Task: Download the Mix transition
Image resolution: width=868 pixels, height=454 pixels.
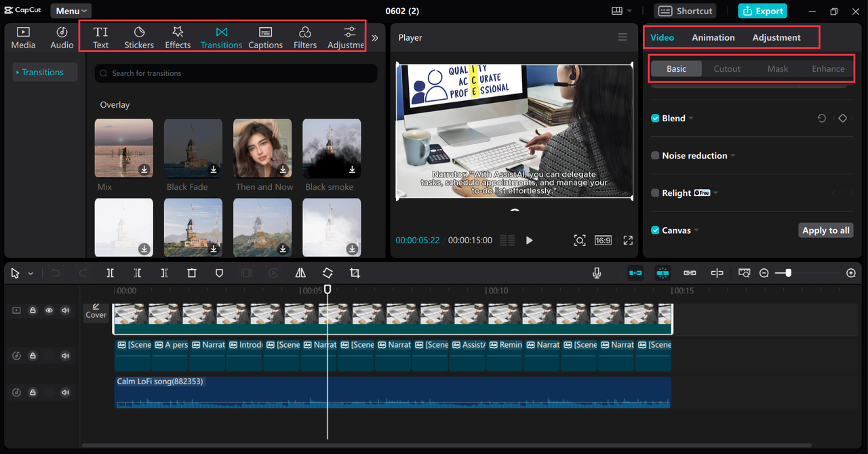Action: [x=144, y=169]
